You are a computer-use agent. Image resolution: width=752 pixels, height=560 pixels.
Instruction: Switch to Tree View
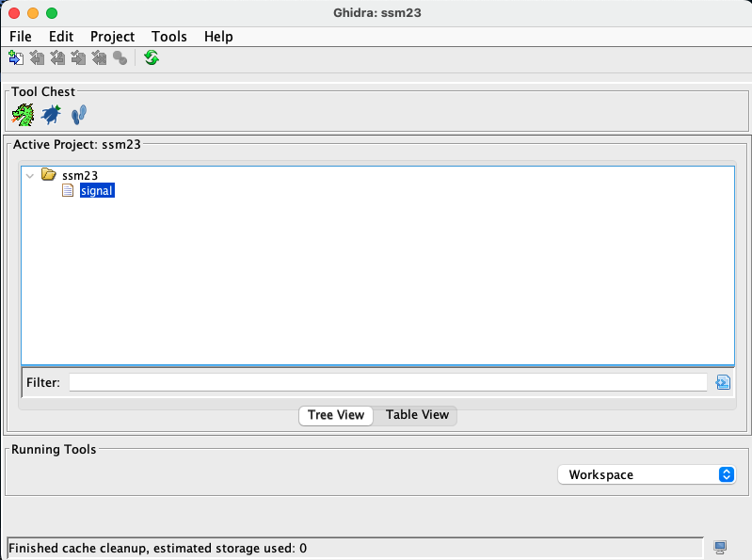tap(336, 415)
